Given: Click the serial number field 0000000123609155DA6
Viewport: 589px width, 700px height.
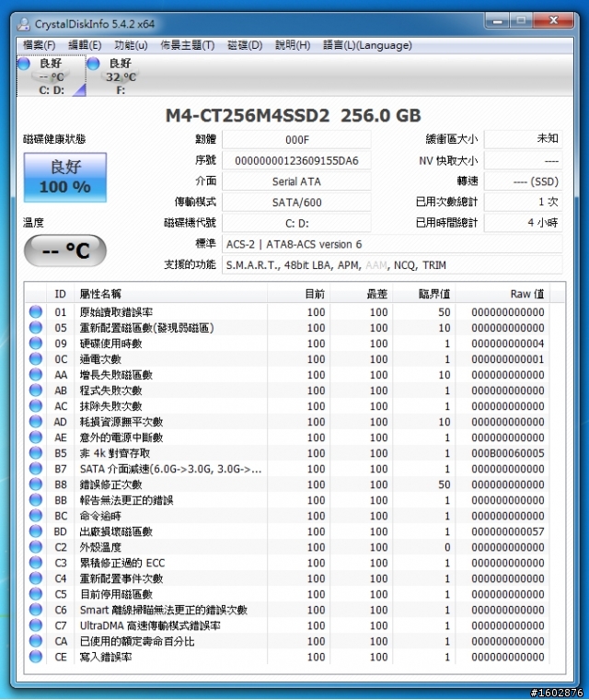Looking at the screenshot, I should pyautogui.click(x=296, y=160).
